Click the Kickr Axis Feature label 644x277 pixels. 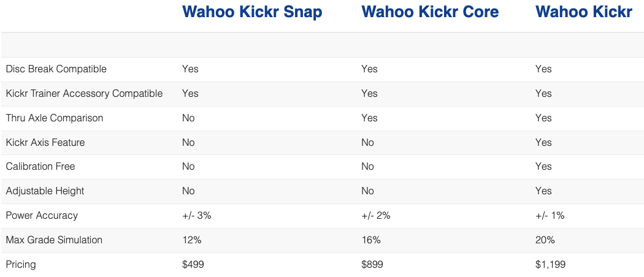click(45, 142)
